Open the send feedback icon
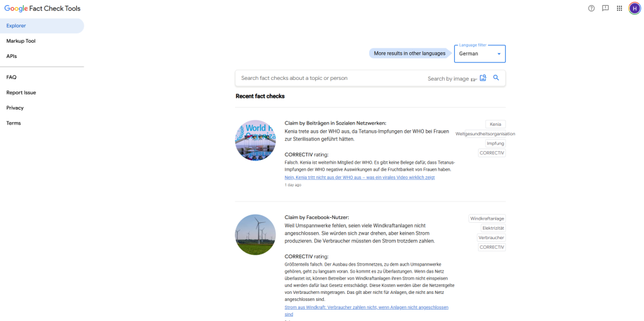644x321 pixels. 605,8
